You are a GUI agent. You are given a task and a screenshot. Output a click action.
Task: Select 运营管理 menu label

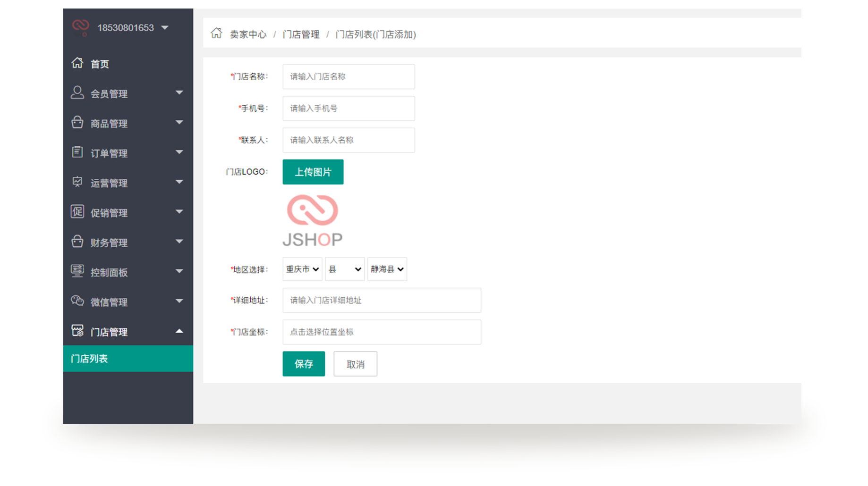(109, 183)
